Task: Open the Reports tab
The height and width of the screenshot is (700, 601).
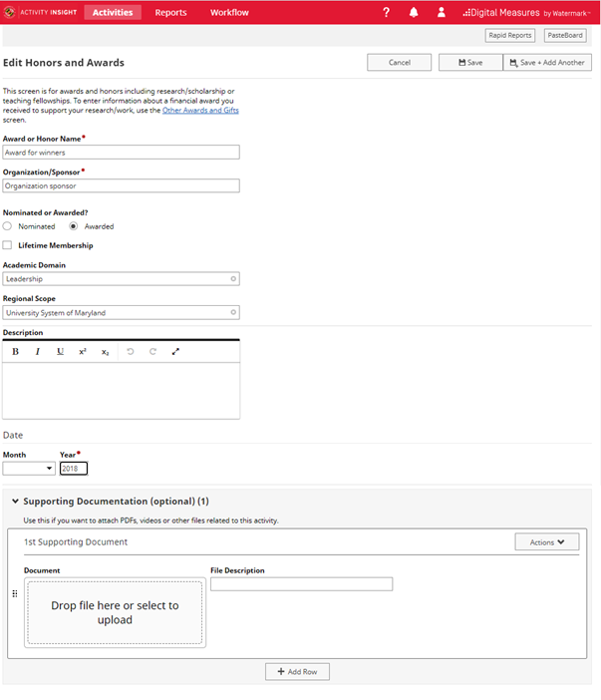Action: 170,13
